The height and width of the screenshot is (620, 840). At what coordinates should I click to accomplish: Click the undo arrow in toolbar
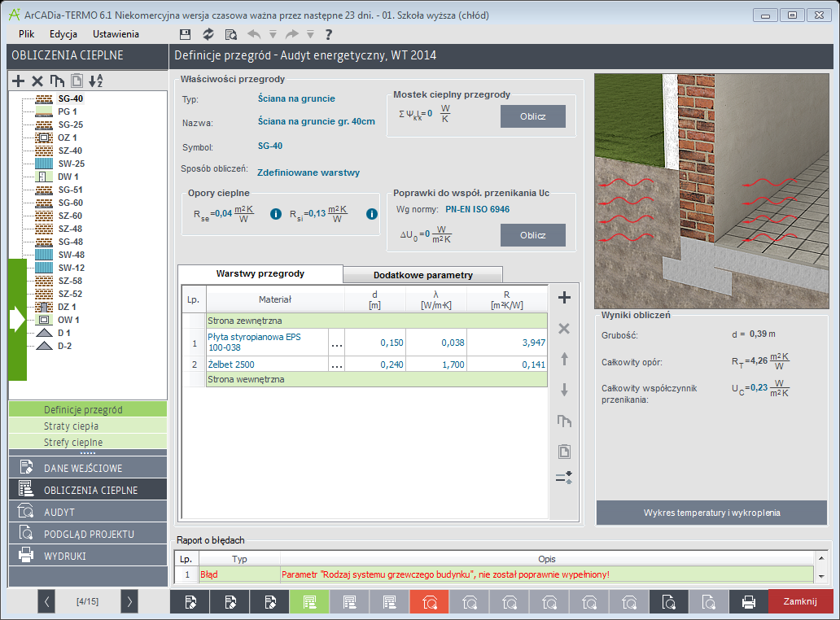click(254, 35)
